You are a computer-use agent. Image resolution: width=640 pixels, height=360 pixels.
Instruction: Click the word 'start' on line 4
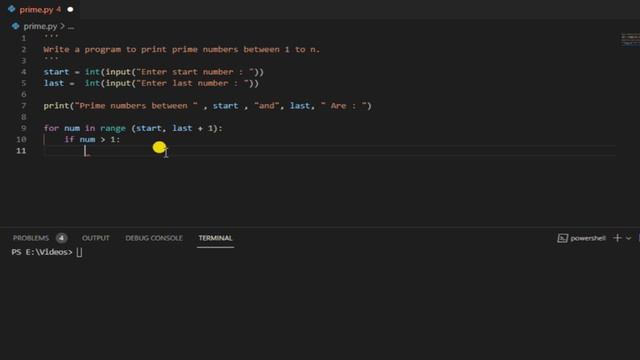pos(56,72)
